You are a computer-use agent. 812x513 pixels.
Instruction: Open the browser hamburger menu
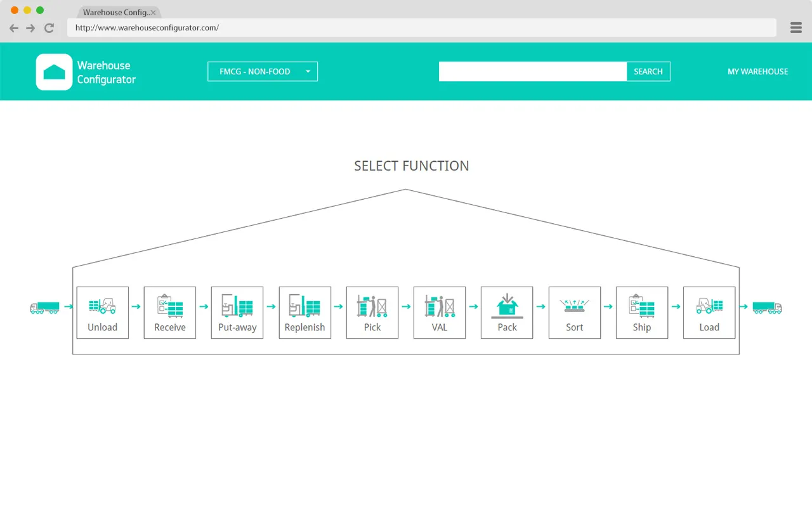[x=796, y=28]
